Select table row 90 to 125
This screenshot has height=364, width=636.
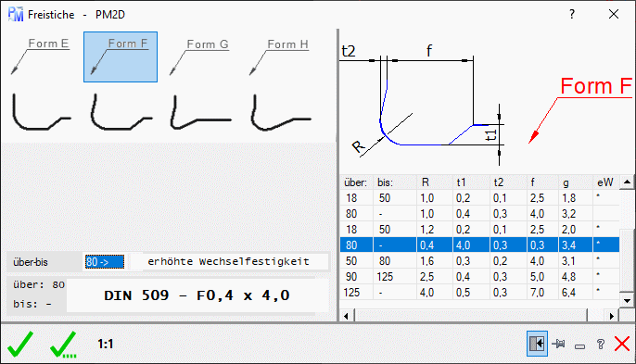coord(479,276)
